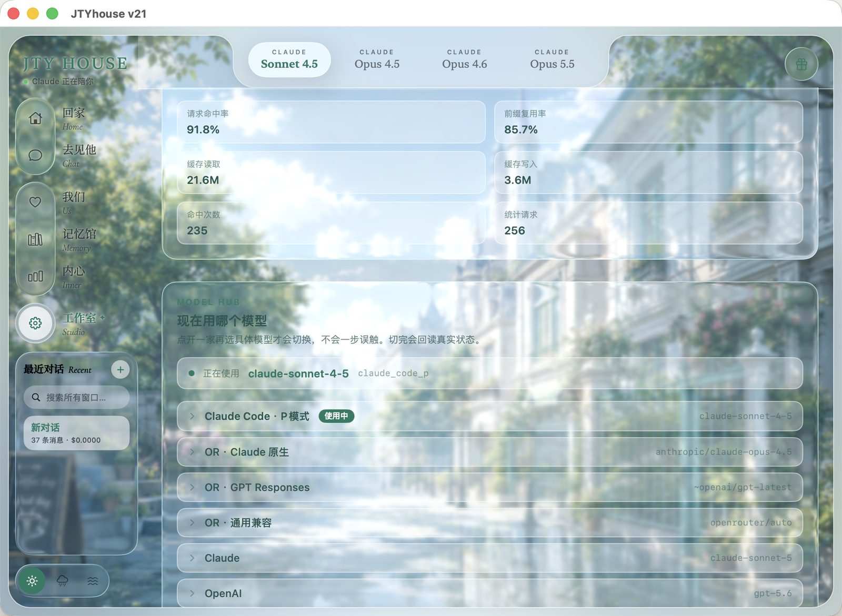This screenshot has height=616, width=842.
Task: Open the 新对话 recent conversation
Action: pyautogui.click(x=76, y=433)
